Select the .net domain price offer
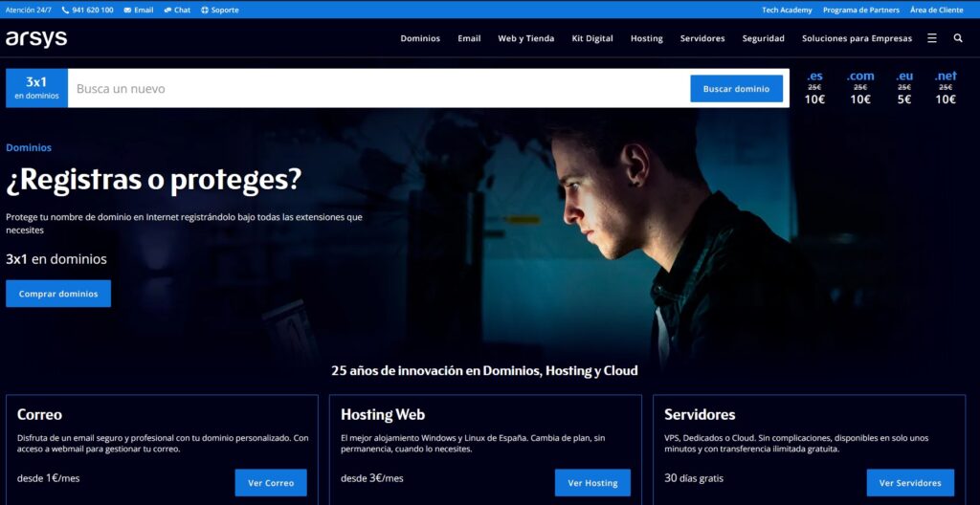This screenshot has width=980, height=505. [x=946, y=87]
